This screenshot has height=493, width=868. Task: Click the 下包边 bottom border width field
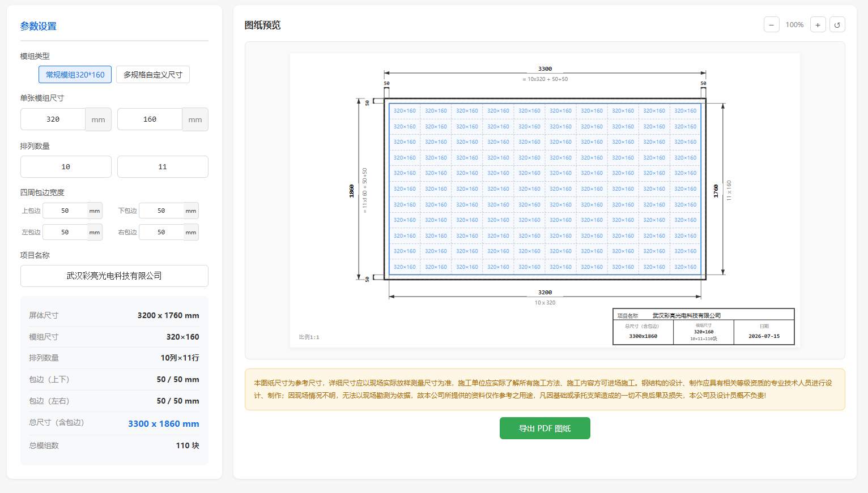161,211
